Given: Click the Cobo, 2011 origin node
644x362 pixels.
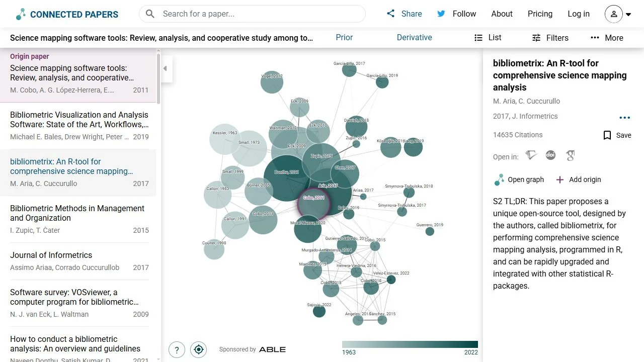Looking at the screenshot, I should click(x=313, y=204).
